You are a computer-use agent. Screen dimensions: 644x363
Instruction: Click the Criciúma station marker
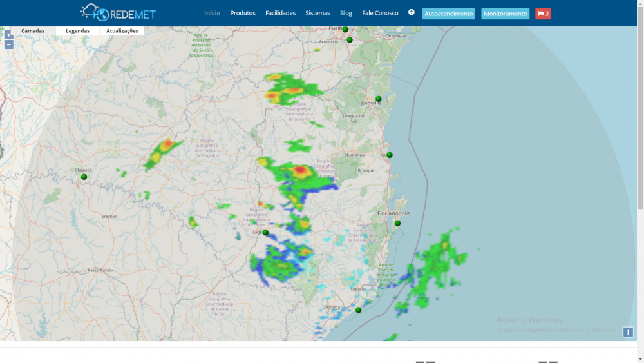pyautogui.click(x=358, y=310)
